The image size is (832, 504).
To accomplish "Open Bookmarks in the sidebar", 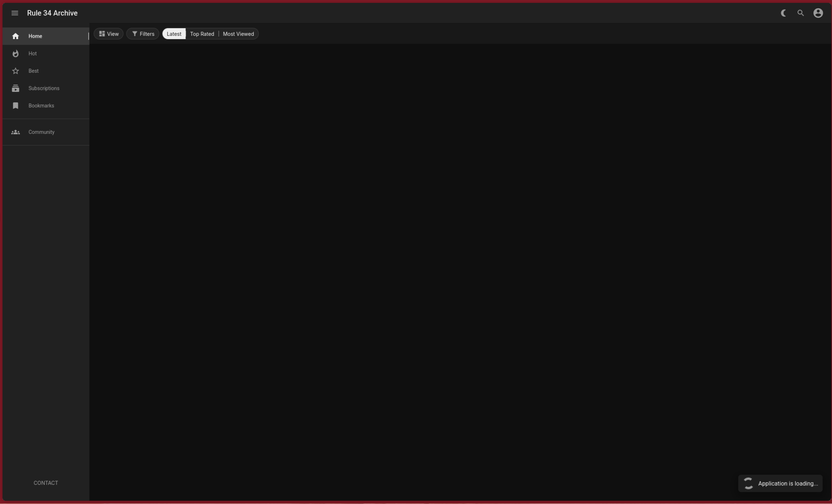I will point(41,106).
